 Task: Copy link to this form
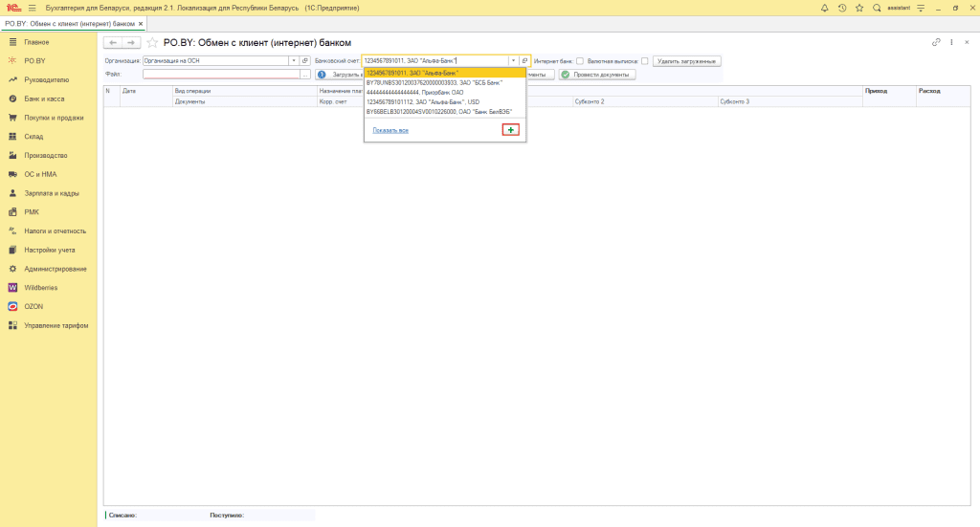936,43
